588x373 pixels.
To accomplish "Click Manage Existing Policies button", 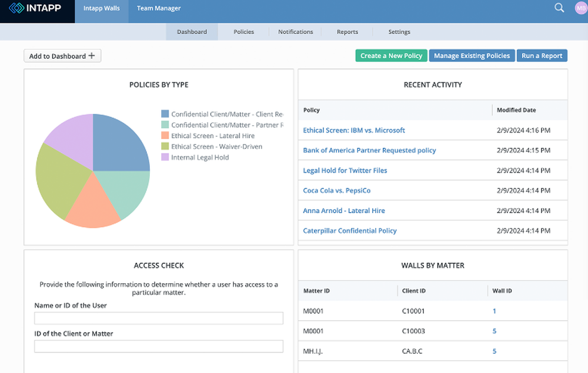I will point(472,55).
